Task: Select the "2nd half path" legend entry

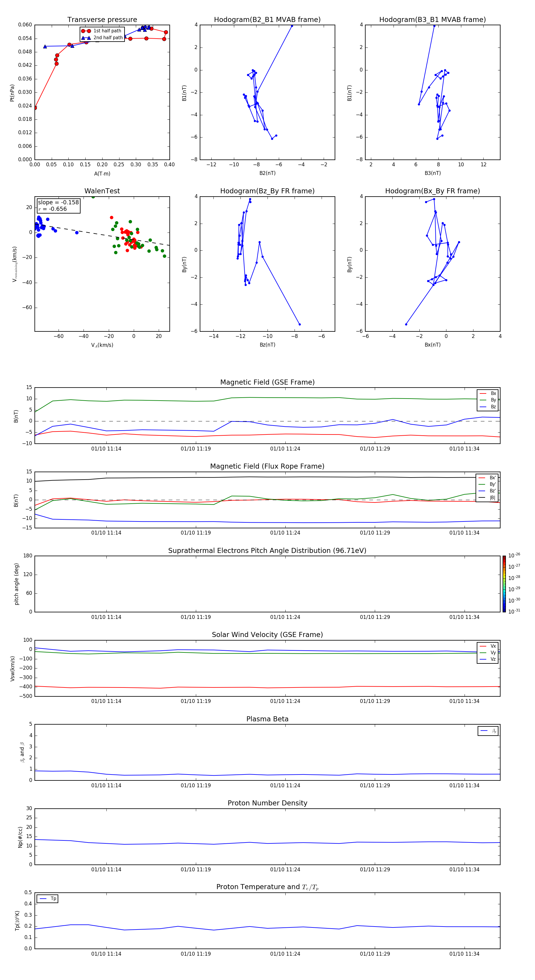Action: click(101, 38)
